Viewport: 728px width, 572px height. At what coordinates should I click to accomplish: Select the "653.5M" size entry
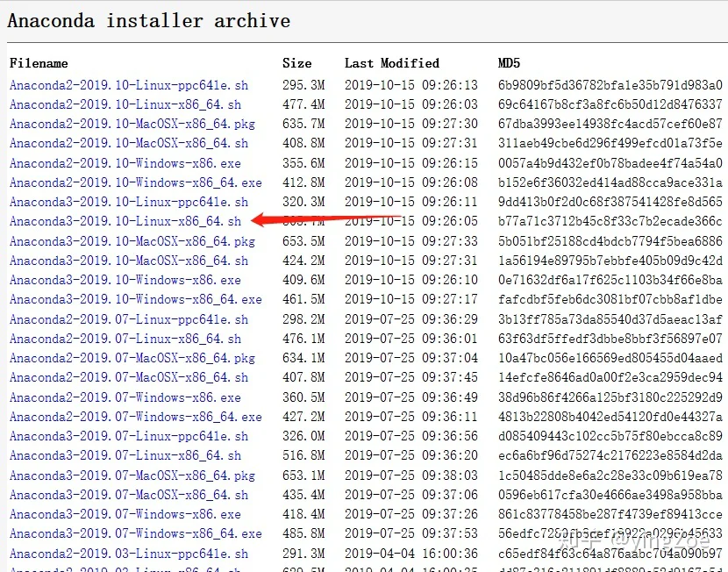point(303,241)
